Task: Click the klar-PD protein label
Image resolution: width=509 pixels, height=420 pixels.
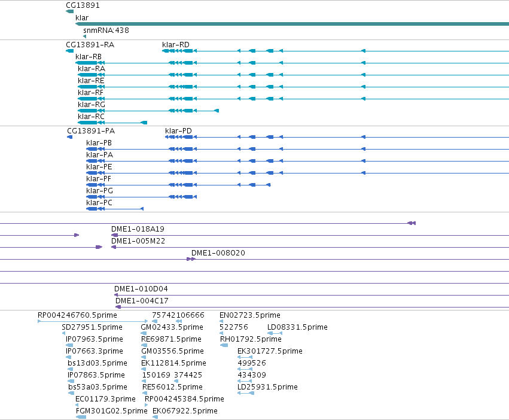Action: coord(178,131)
